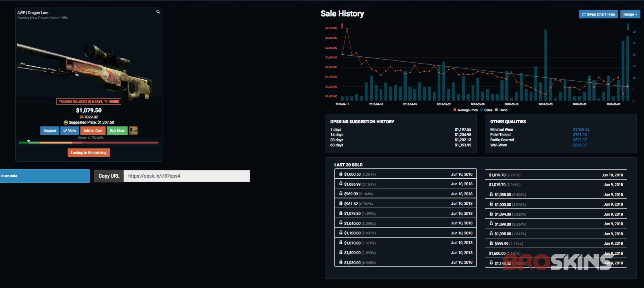This screenshot has width=644, height=288.
Task: Click the lock icon on the $999.99 sale
Action: [x=491, y=243]
